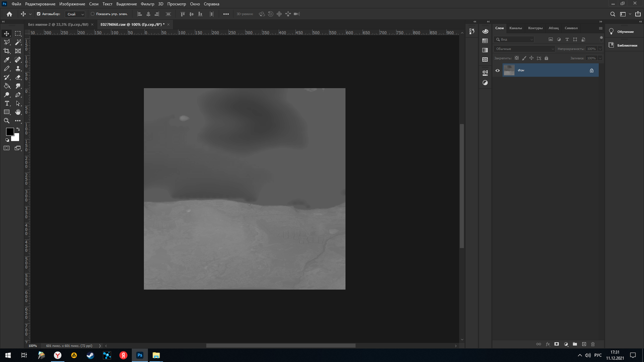The image size is (644, 362).
Task: Open the Заливка fill dropdown arrow
Action: (x=600, y=58)
